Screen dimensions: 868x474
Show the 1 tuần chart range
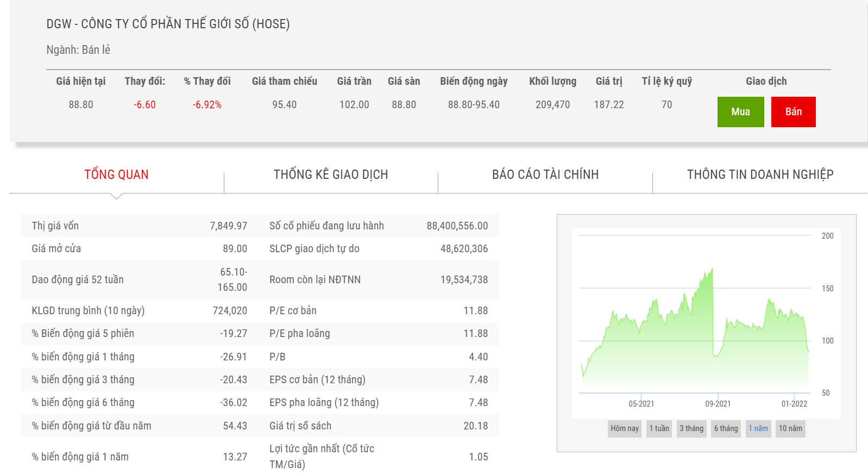pos(659,428)
